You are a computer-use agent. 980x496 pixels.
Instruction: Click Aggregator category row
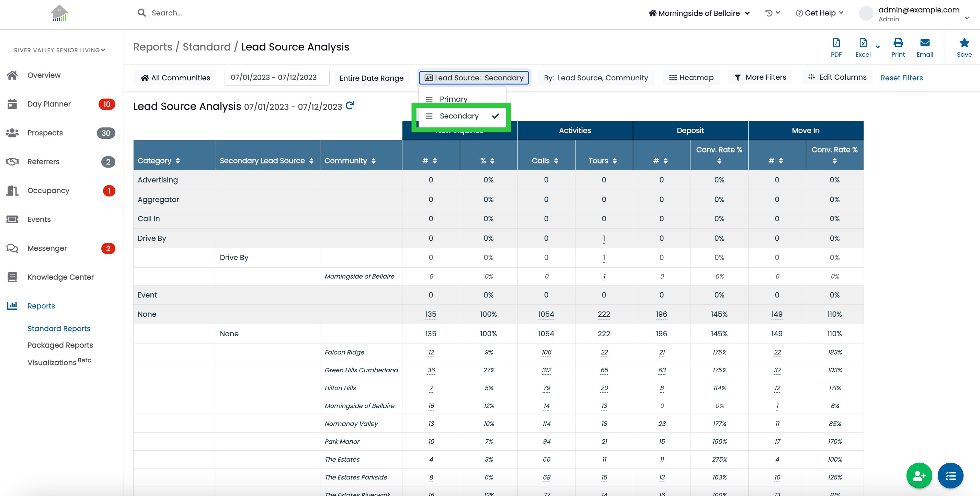click(498, 200)
